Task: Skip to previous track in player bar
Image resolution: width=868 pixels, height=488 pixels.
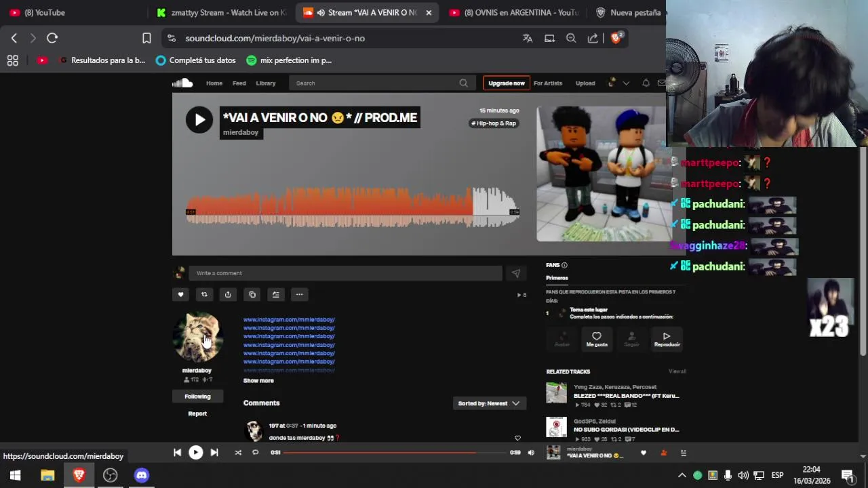Action: pyautogui.click(x=177, y=453)
